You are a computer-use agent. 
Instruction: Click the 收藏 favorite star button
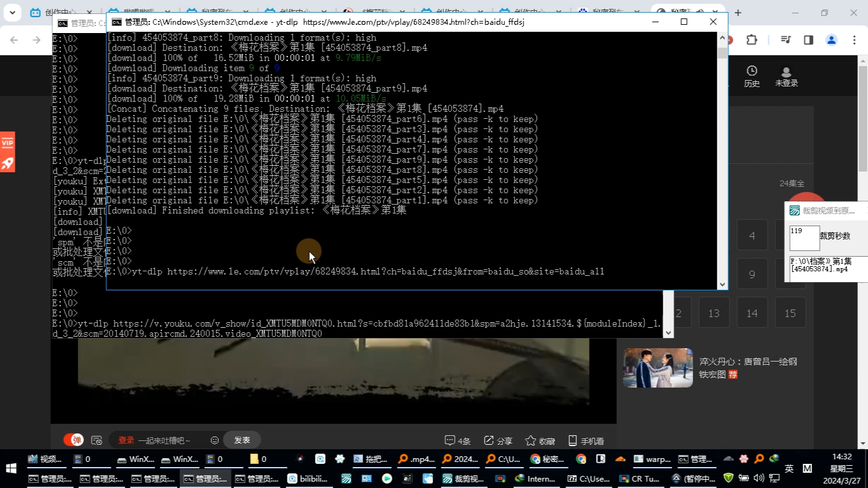(540, 440)
